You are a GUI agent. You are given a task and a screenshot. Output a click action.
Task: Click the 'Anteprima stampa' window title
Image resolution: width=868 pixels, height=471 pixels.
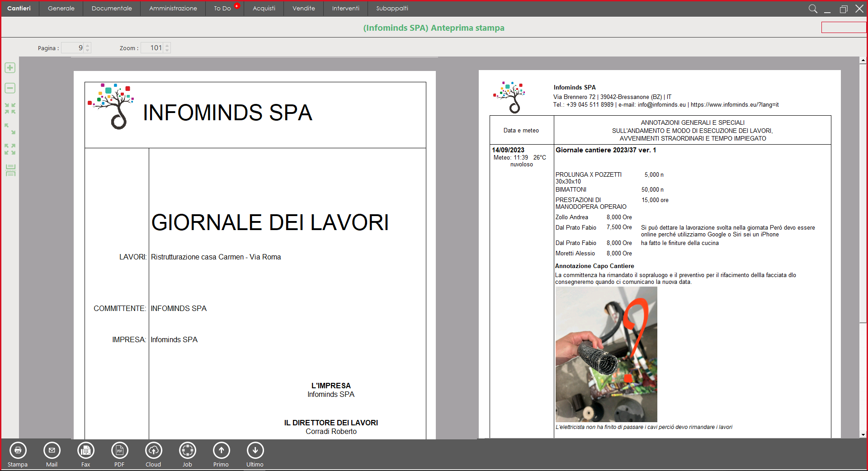[467, 28]
